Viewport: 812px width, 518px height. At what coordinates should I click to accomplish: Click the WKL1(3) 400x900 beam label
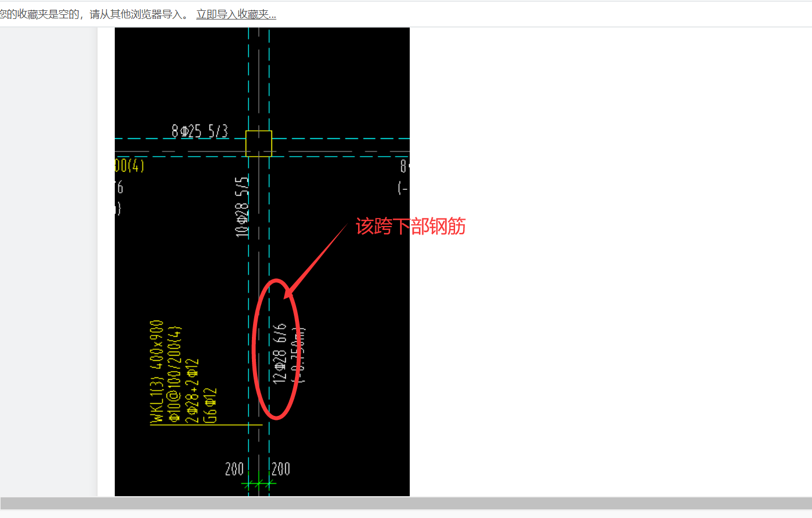[157, 372]
